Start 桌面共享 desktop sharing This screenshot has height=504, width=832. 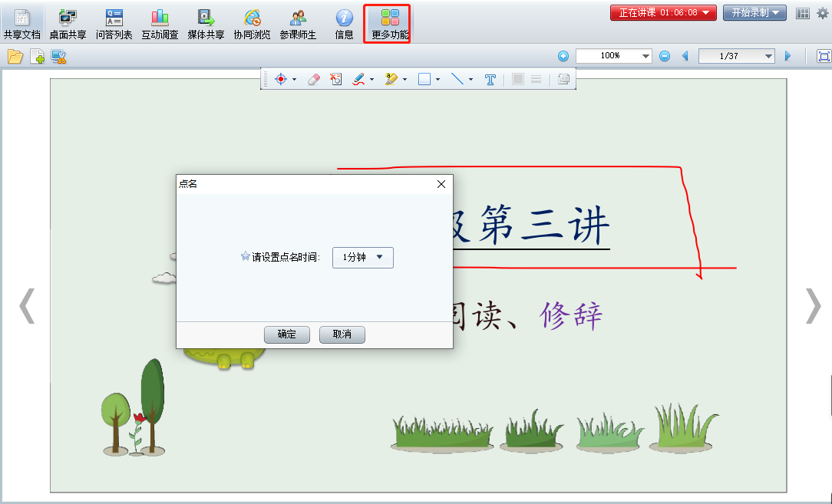68,24
